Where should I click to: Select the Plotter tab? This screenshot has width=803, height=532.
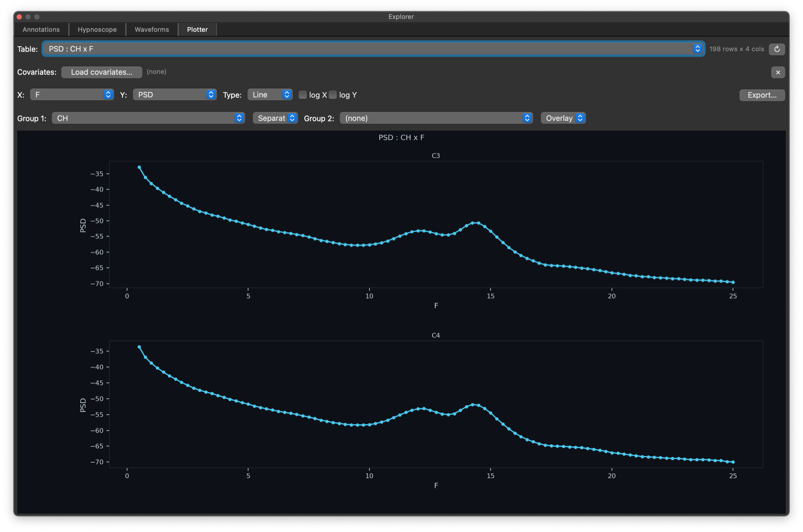[197, 30]
